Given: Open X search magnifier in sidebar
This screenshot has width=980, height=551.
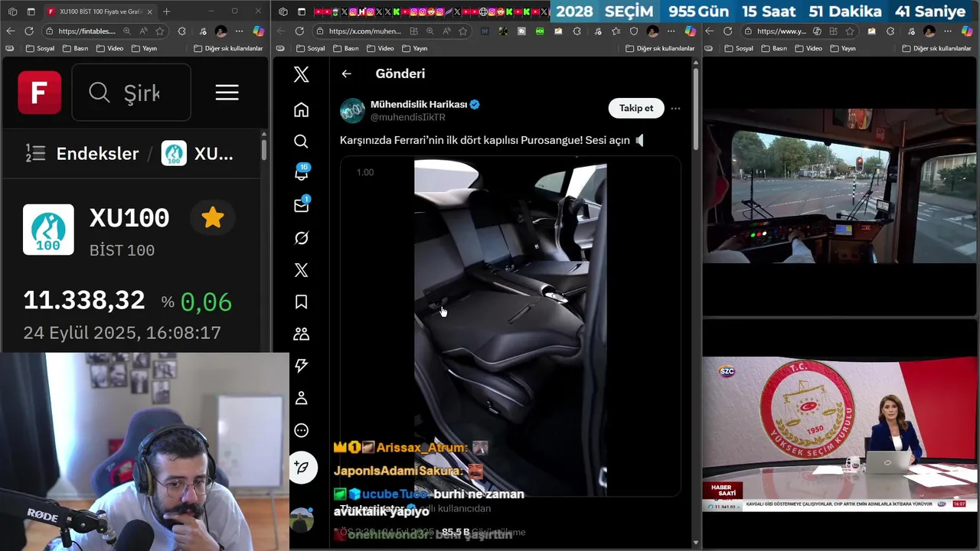Looking at the screenshot, I should coord(301,142).
